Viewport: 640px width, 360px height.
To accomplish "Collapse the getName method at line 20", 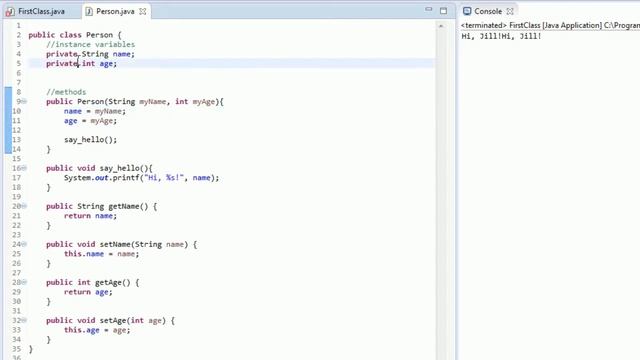I will (24, 206).
